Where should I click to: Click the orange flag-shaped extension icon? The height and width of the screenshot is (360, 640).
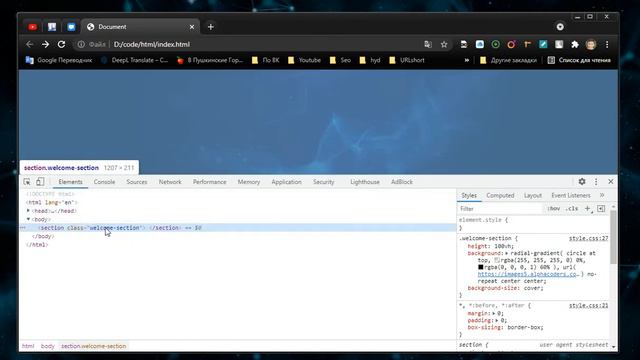527,44
